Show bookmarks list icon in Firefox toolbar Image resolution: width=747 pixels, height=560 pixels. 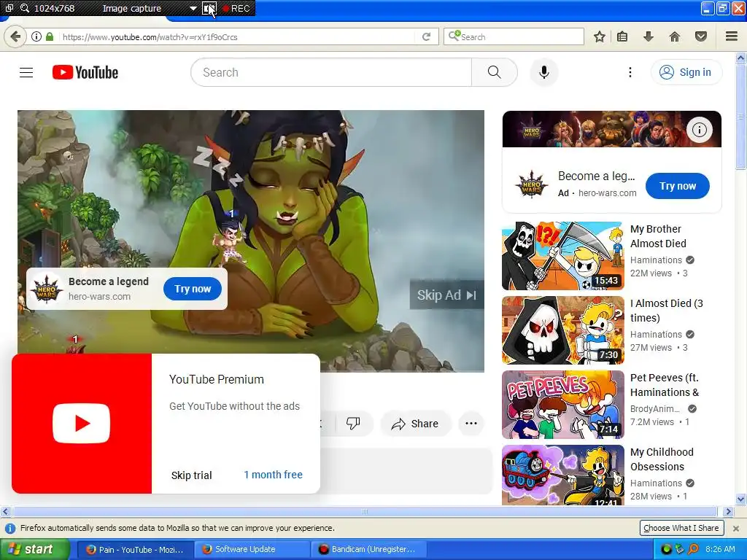[x=622, y=36]
